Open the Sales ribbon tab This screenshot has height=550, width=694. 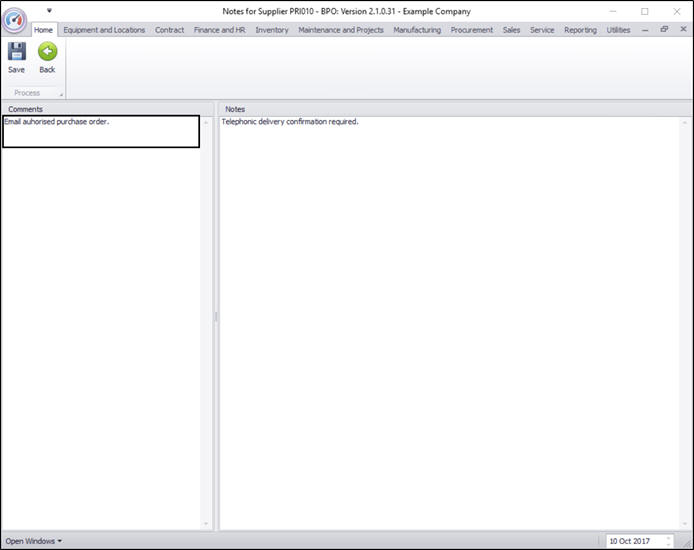511,30
